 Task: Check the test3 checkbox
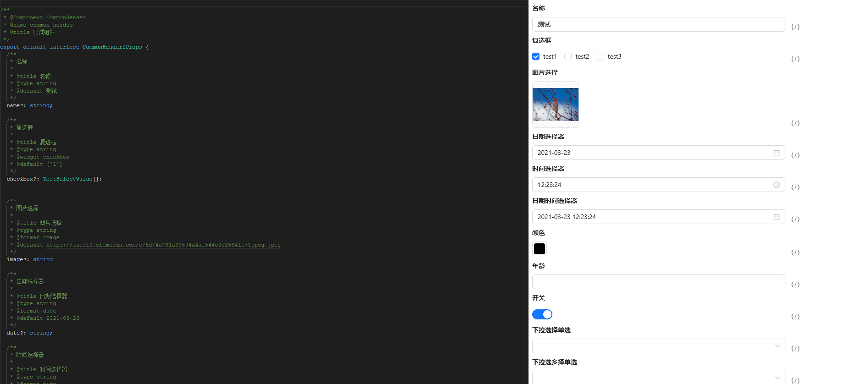tap(600, 56)
